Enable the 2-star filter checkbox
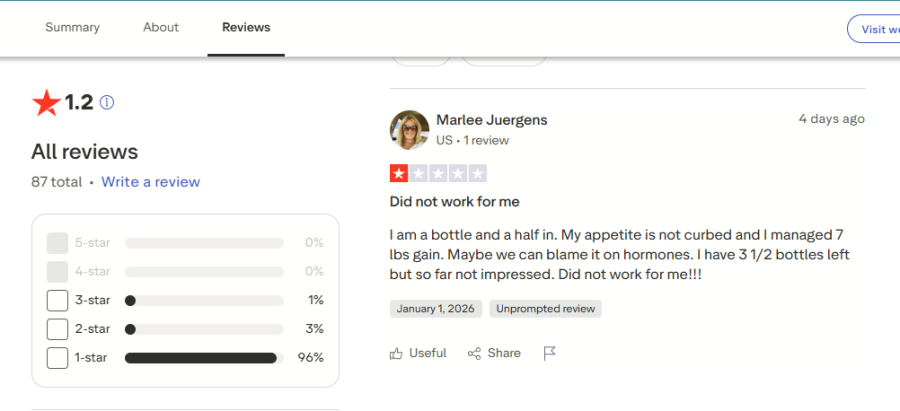The width and height of the screenshot is (900, 411). point(58,329)
